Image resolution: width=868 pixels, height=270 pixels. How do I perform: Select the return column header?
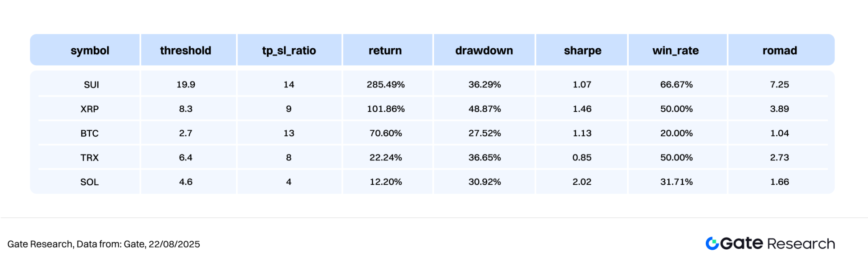click(385, 50)
